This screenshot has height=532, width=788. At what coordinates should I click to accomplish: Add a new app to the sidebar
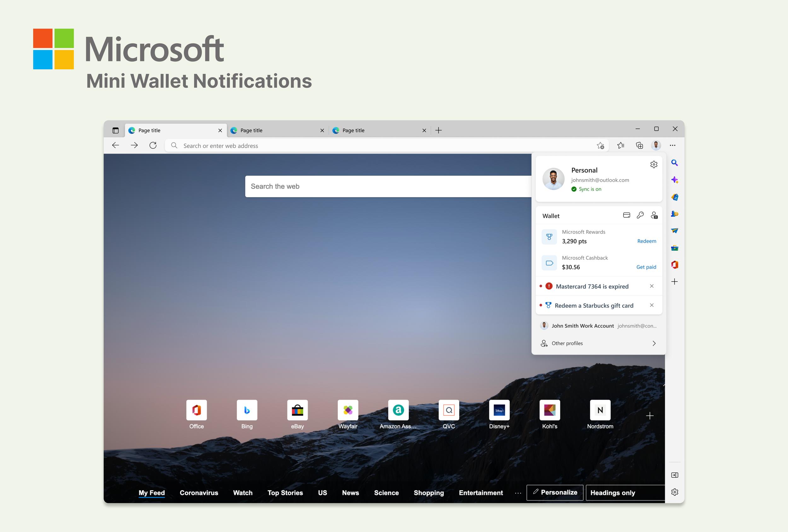point(675,282)
